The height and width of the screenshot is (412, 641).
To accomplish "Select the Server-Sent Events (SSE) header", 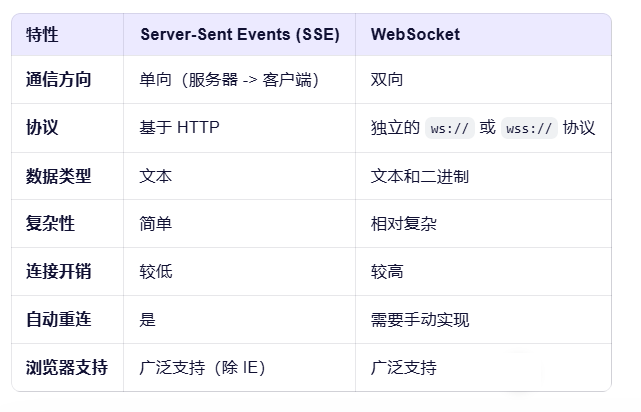I will (240, 34).
